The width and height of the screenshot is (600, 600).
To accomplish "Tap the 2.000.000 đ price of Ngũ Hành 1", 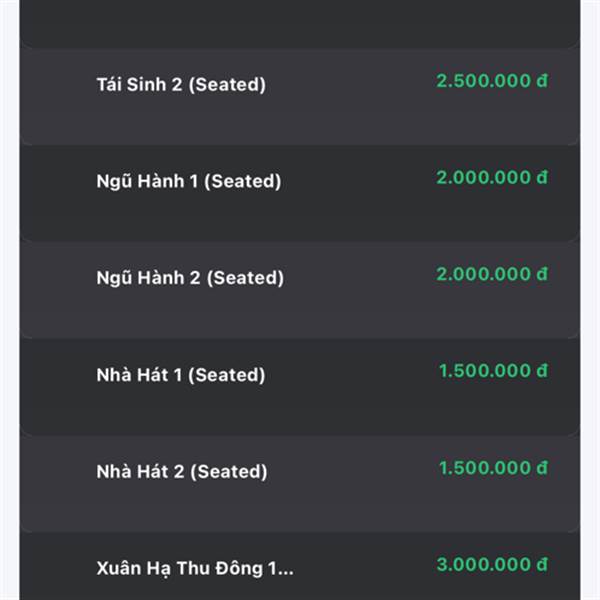I will (492, 178).
